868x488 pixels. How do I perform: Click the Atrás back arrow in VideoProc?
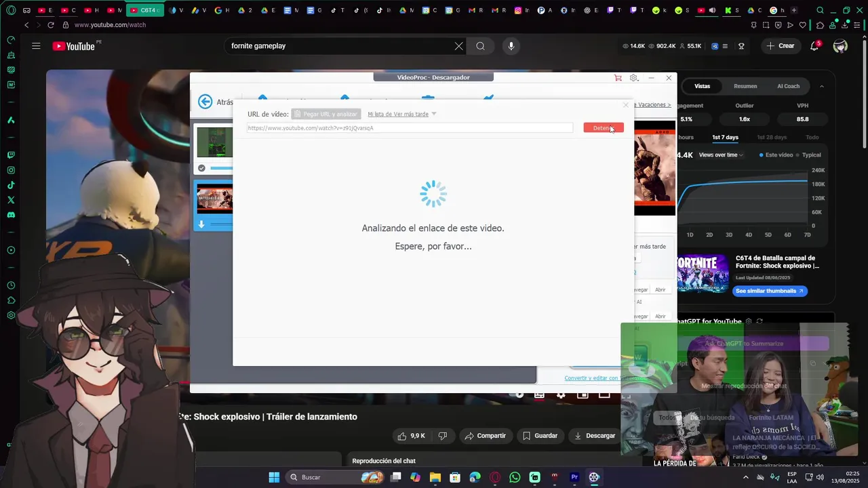pyautogui.click(x=205, y=102)
